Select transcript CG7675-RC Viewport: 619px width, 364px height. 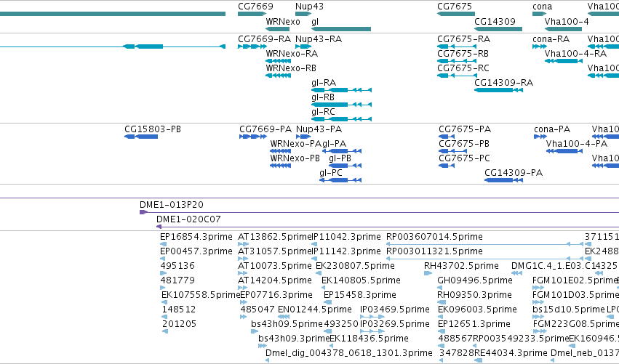coord(463,68)
